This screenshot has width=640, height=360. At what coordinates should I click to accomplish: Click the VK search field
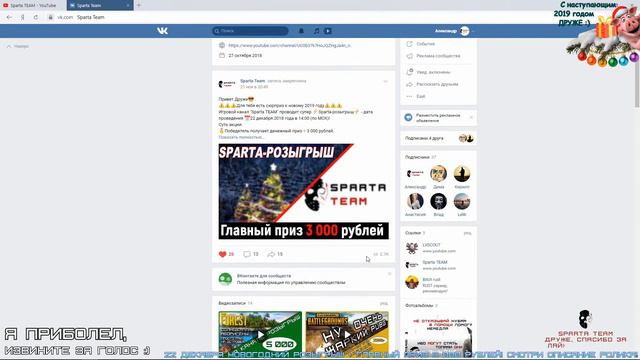(x=250, y=31)
